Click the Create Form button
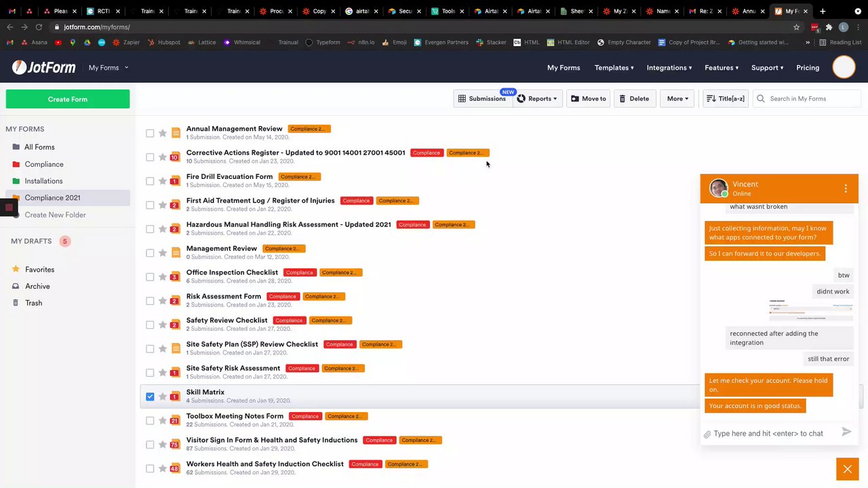 click(68, 99)
